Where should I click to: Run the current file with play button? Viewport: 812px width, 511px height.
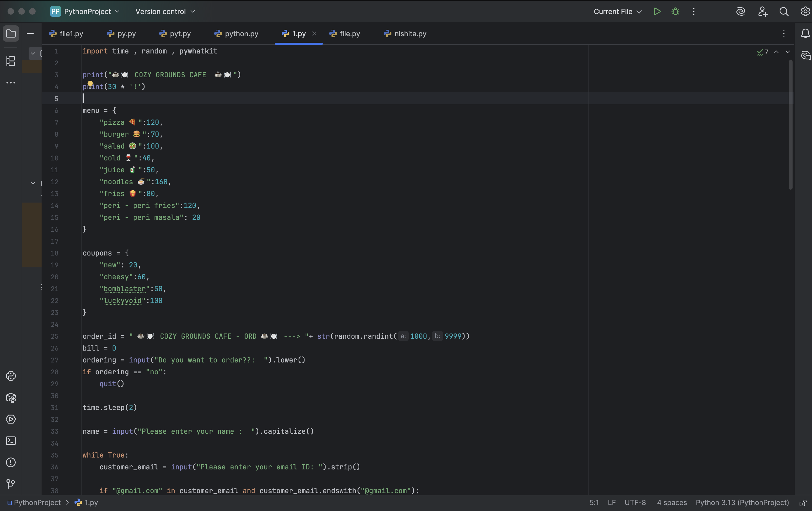click(657, 11)
